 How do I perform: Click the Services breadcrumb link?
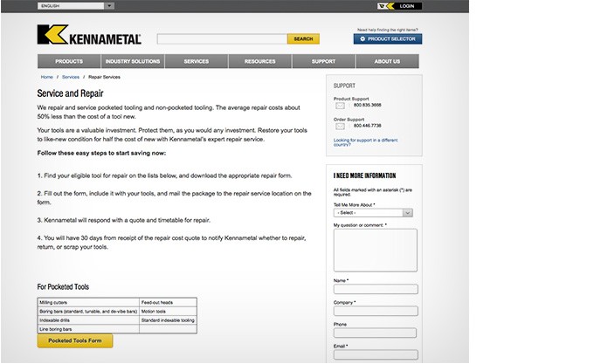[x=71, y=77]
